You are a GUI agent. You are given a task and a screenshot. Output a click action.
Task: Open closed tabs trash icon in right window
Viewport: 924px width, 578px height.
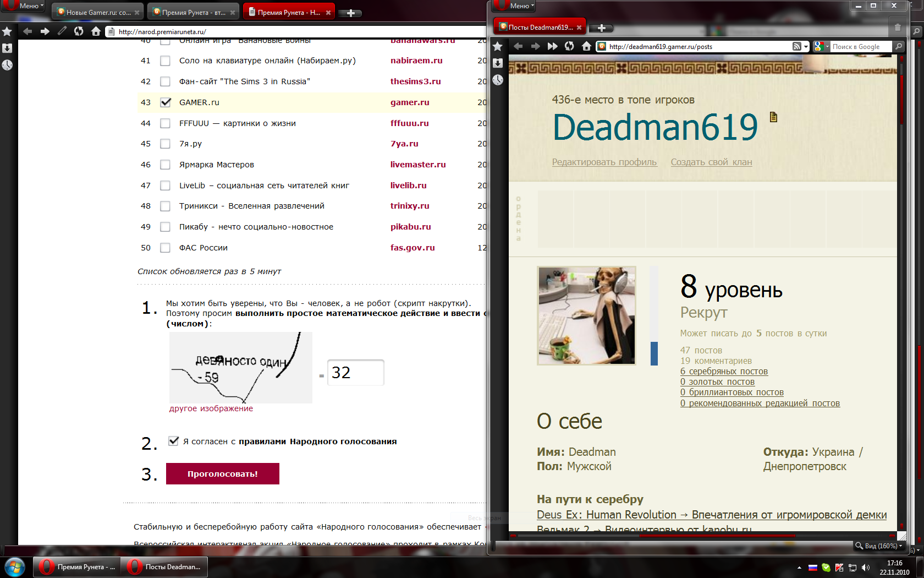tap(898, 27)
